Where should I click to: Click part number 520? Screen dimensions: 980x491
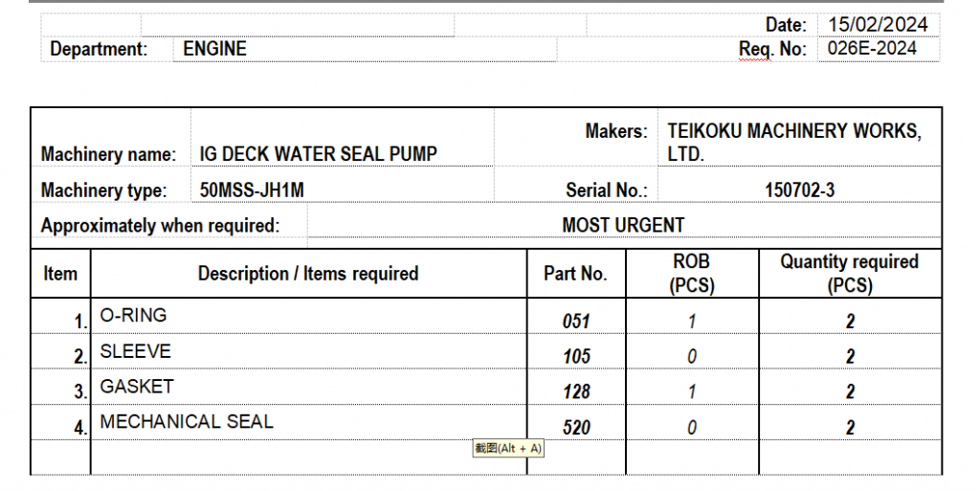pos(576,428)
